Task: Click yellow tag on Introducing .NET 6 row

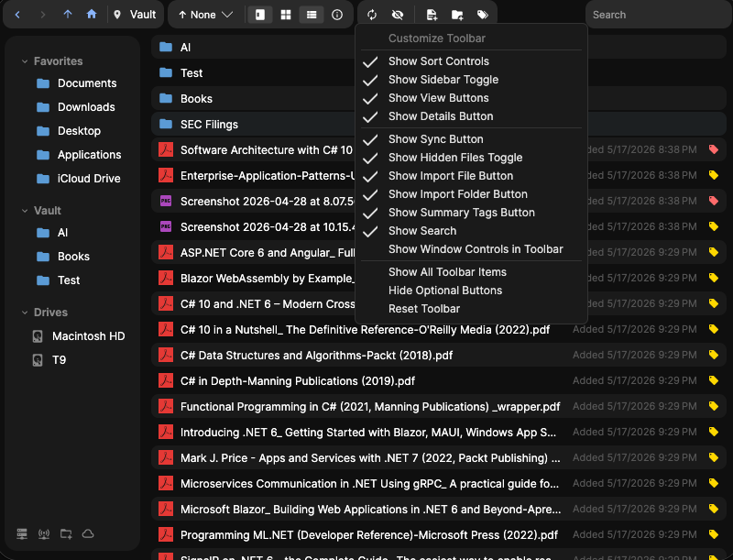Action: point(714,432)
